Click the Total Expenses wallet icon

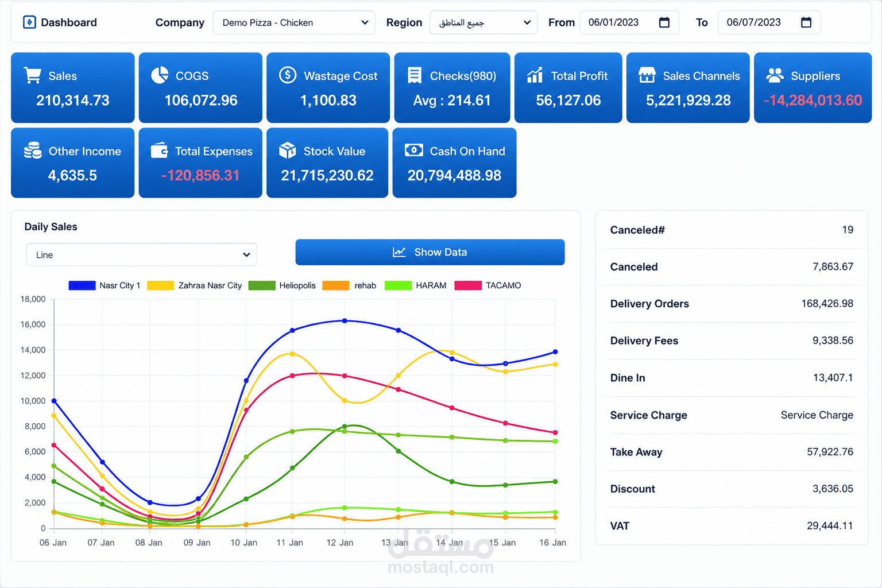(159, 150)
